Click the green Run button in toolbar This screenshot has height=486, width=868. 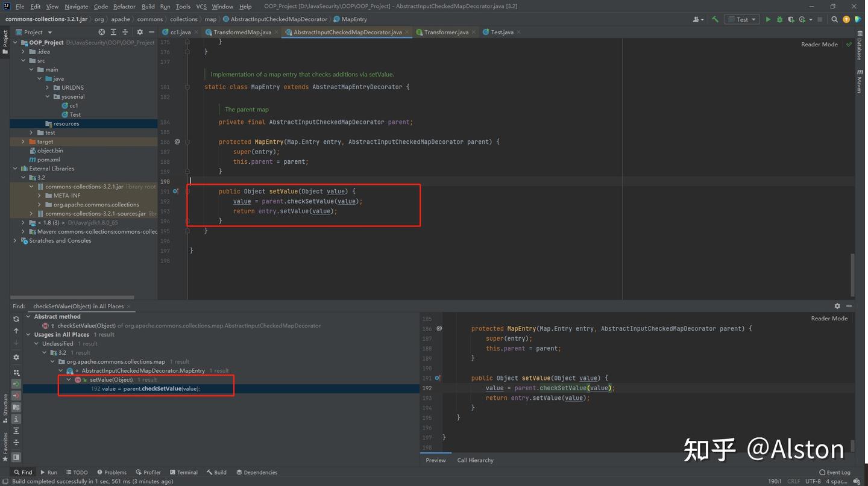click(768, 19)
